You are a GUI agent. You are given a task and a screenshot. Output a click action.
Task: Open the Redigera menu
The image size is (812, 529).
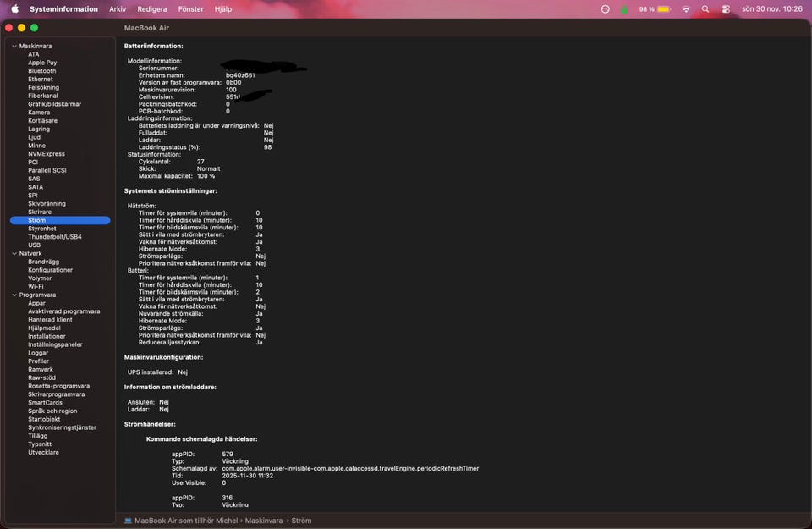(151, 8)
